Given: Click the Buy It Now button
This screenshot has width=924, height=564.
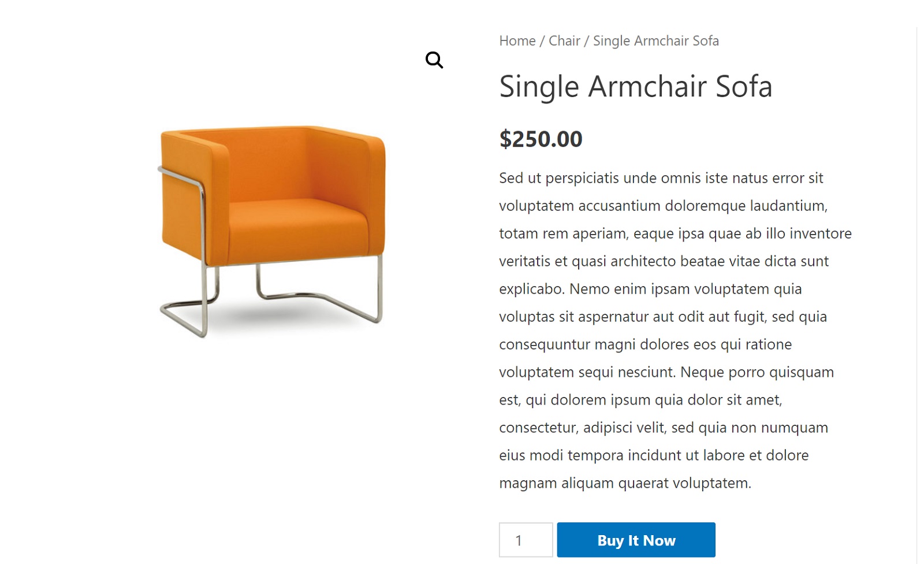Looking at the screenshot, I should tap(636, 540).
